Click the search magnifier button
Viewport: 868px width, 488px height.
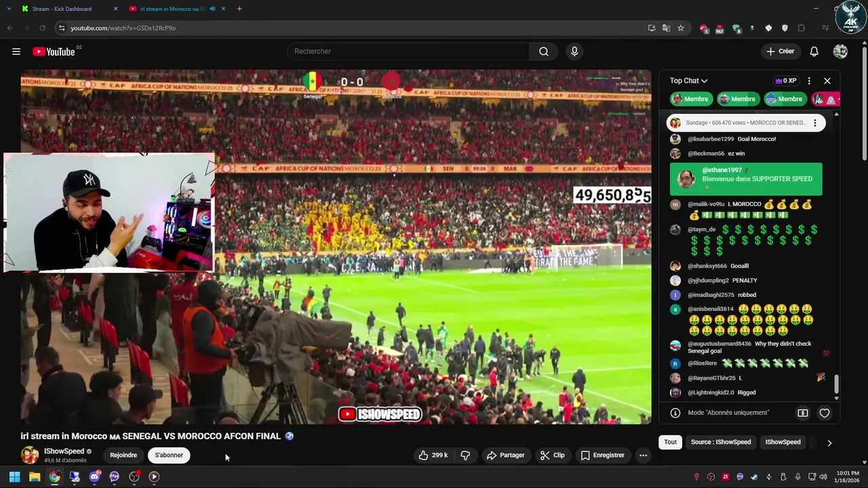[x=544, y=52]
